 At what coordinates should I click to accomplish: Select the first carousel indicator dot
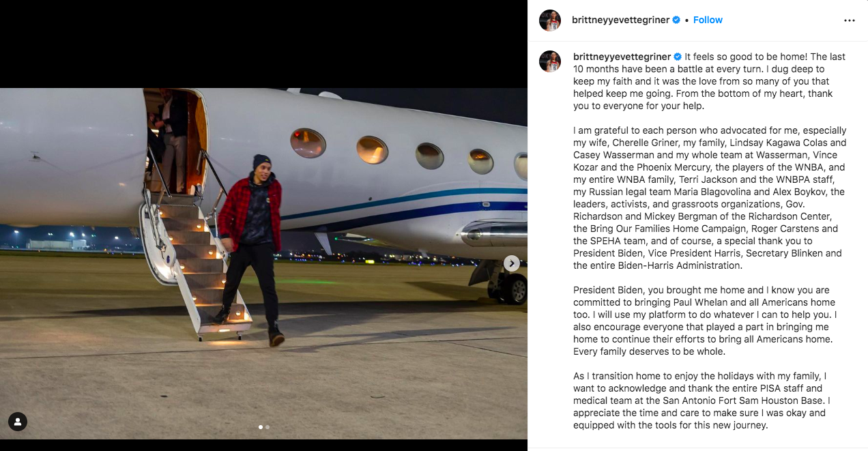[261, 427]
